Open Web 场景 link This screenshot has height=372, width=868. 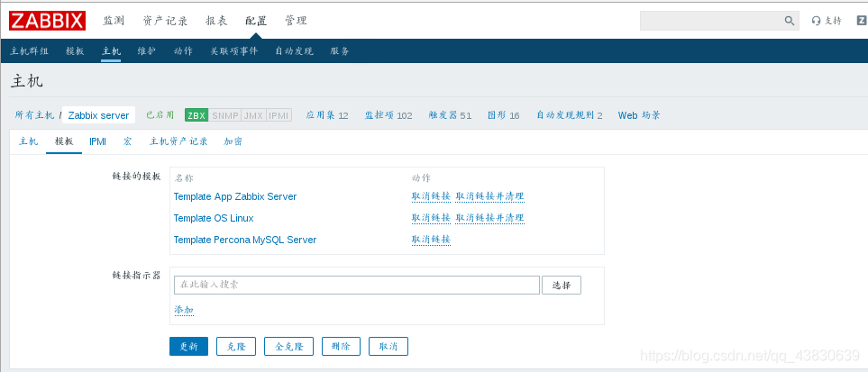pyautogui.click(x=639, y=115)
